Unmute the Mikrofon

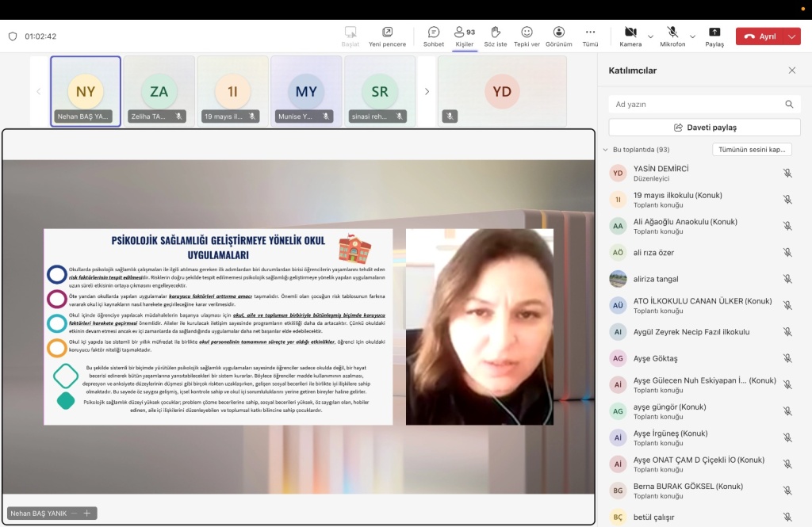pyautogui.click(x=672, y=36)
